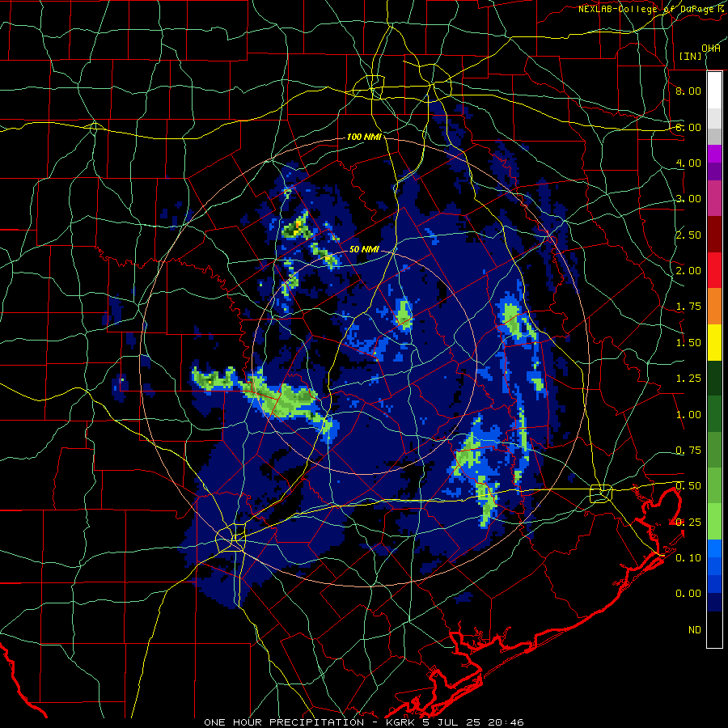Click the 0.50 legend value

click(x=688, y=486)
